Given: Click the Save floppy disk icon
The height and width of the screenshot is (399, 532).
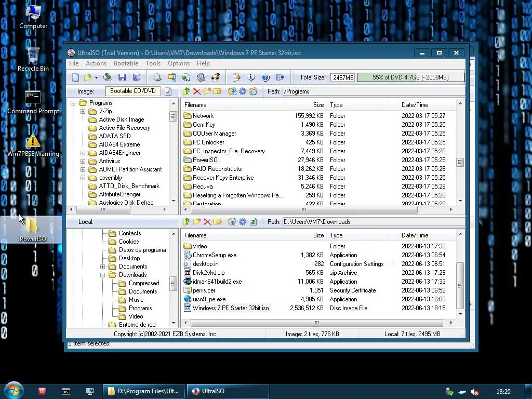Looking at the screenshot, I should tap(122, 77).
